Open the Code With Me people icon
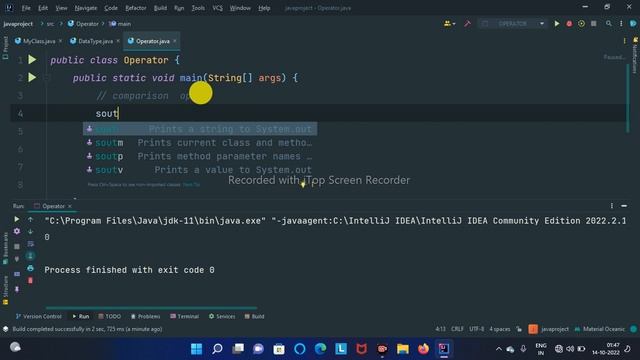Image resolution: width=640 pixels, height=360 pixels. click(x=449, y=24)
